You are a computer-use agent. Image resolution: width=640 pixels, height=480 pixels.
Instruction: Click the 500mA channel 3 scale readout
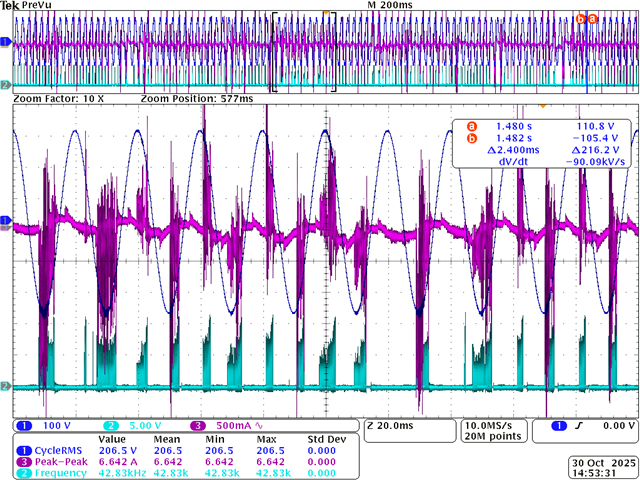pos(234,426)
